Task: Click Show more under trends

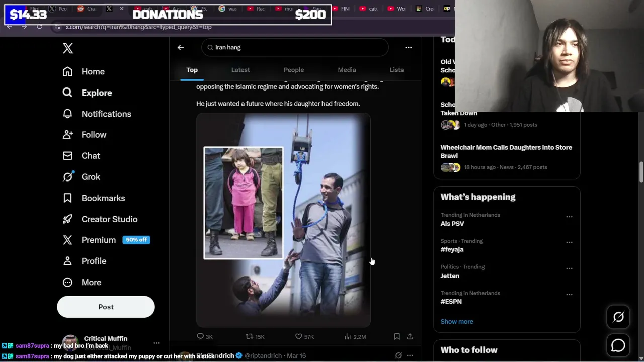Action: pyautogui.click(x=457, y=321)
